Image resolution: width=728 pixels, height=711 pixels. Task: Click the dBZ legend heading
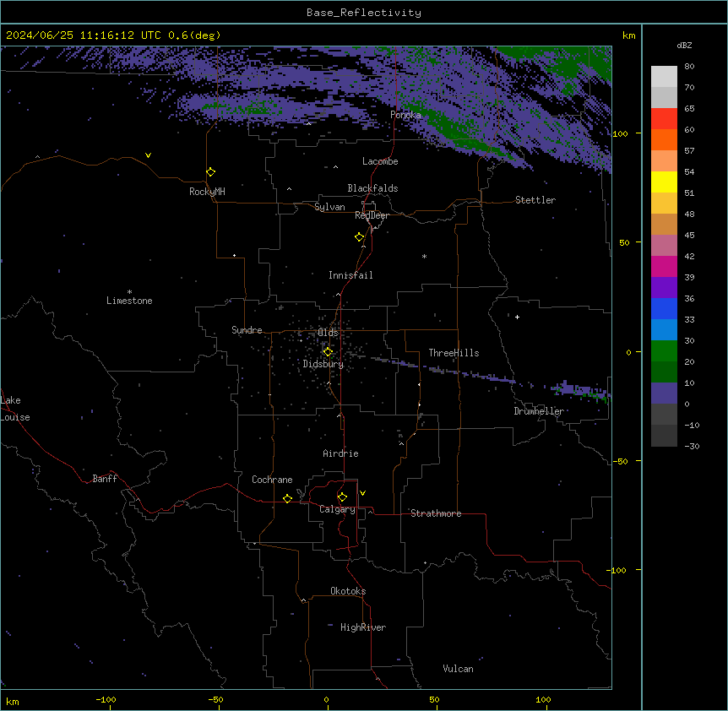click(x=684, y=45)
